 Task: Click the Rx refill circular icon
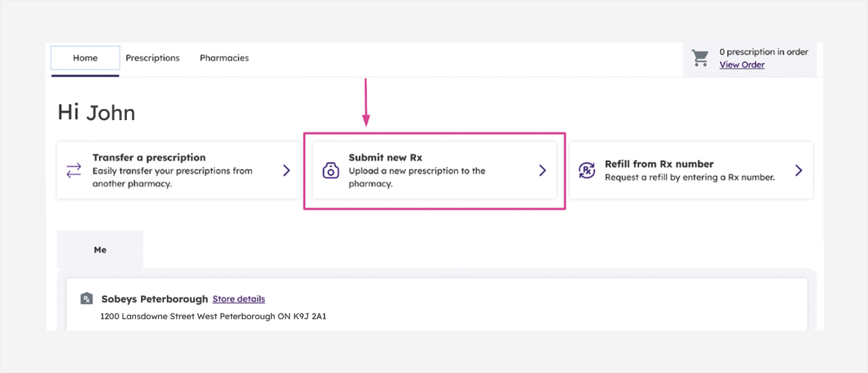click(587, 170)
